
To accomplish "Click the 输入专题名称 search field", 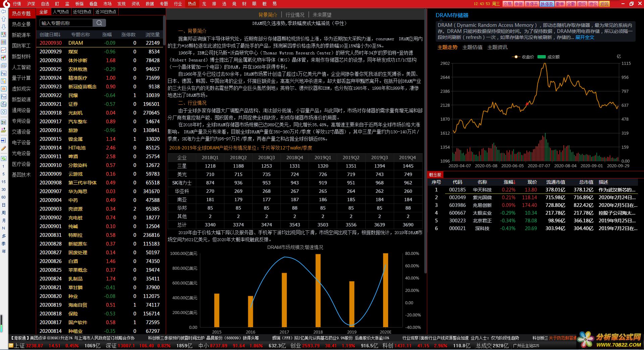I will [x=66, y=23].
